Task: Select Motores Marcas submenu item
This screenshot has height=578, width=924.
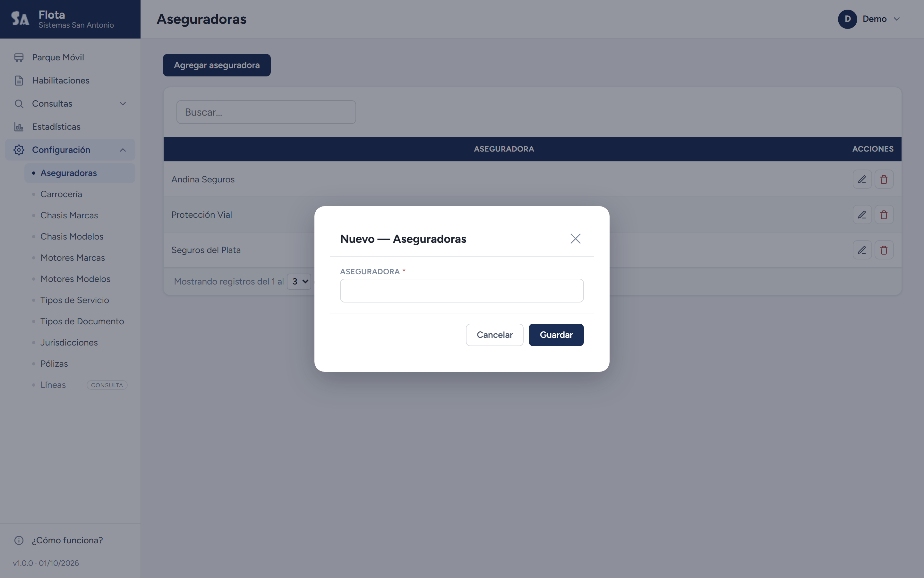Action: tap(80, 258)
